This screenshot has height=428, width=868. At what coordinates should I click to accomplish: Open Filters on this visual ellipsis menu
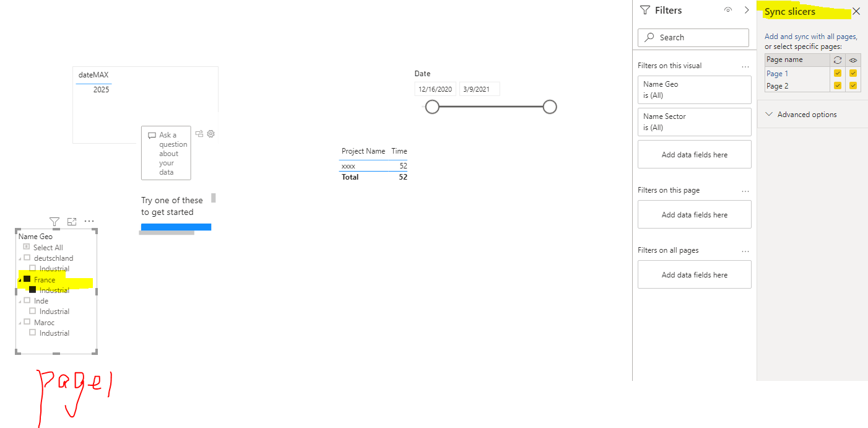pos(745,66)
